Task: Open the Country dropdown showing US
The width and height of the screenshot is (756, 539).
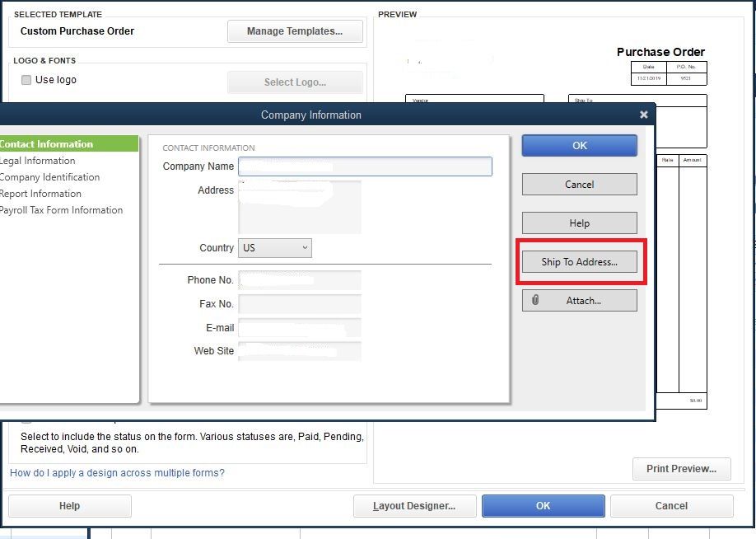Action: click(275, 247)
